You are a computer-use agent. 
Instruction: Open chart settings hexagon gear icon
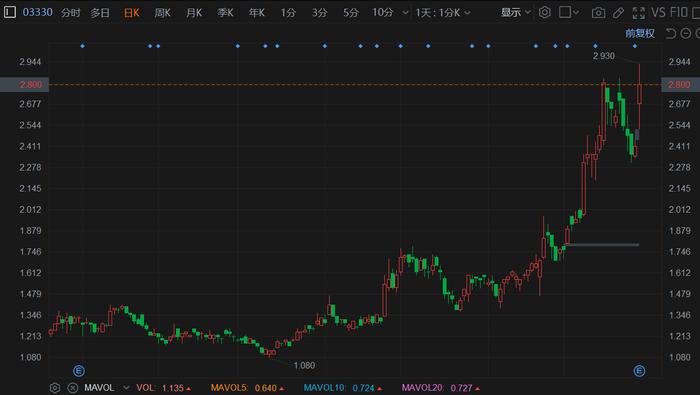545,12
